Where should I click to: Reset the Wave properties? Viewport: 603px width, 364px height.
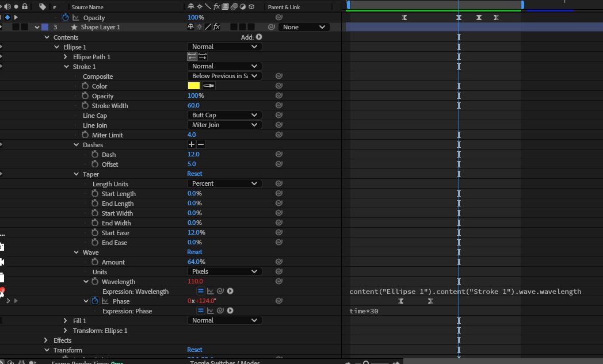pos(194,252)
